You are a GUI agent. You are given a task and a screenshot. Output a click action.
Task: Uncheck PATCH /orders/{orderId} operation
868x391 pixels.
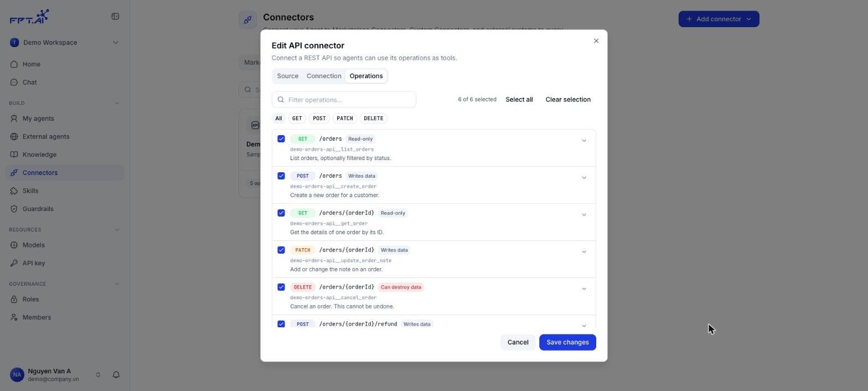(281, 250)
